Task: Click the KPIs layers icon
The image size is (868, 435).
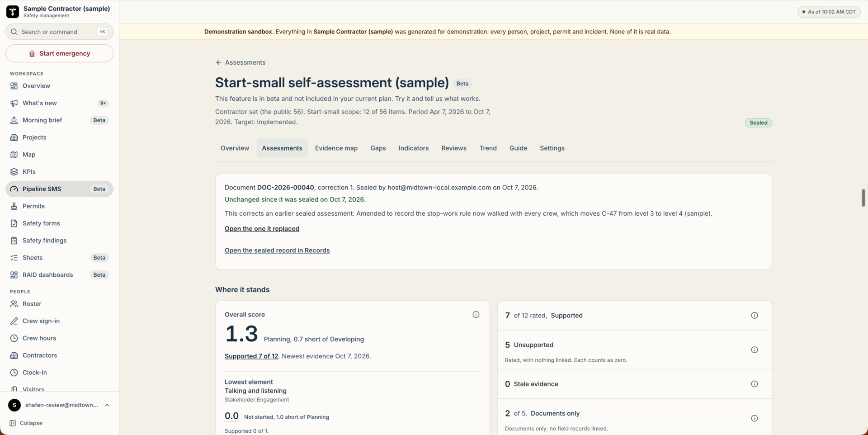Action: [x=14, y=172]
